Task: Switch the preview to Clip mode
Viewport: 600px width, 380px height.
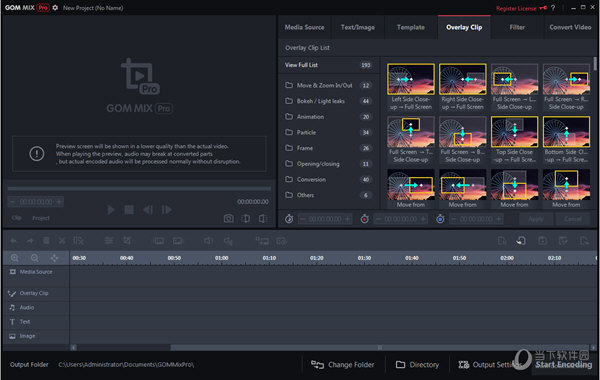Action: pyautogui.click(x=16, y=218)
